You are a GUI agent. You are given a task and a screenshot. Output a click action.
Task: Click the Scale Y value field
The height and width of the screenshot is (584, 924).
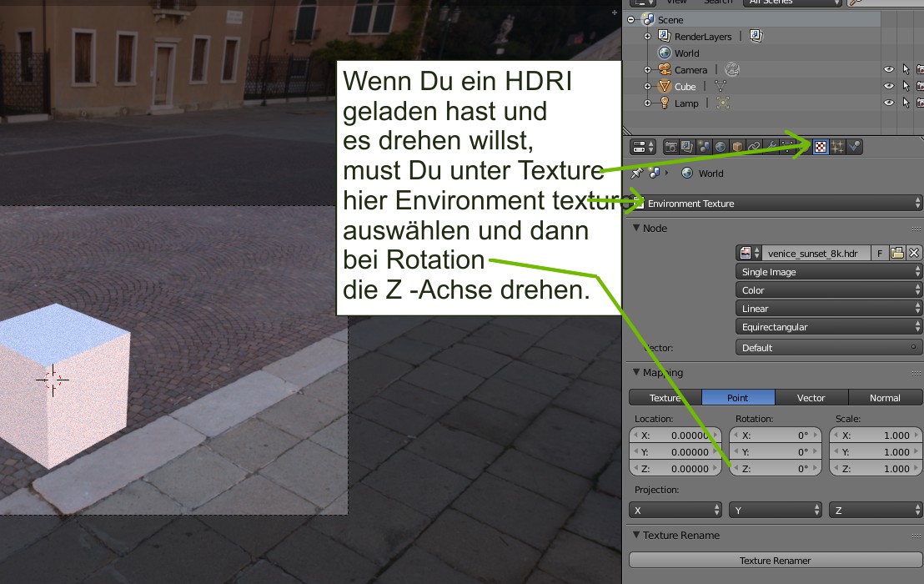coord(876,452)
